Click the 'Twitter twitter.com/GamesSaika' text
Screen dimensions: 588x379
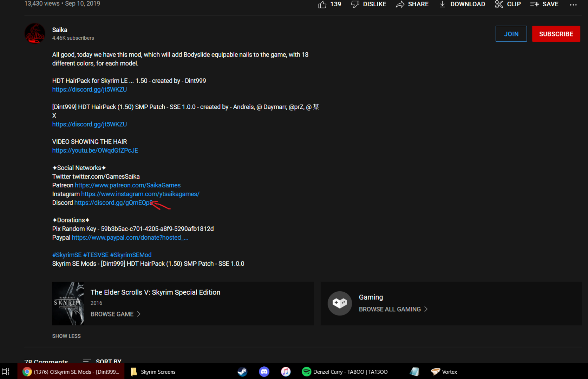[x=96, y=176]
